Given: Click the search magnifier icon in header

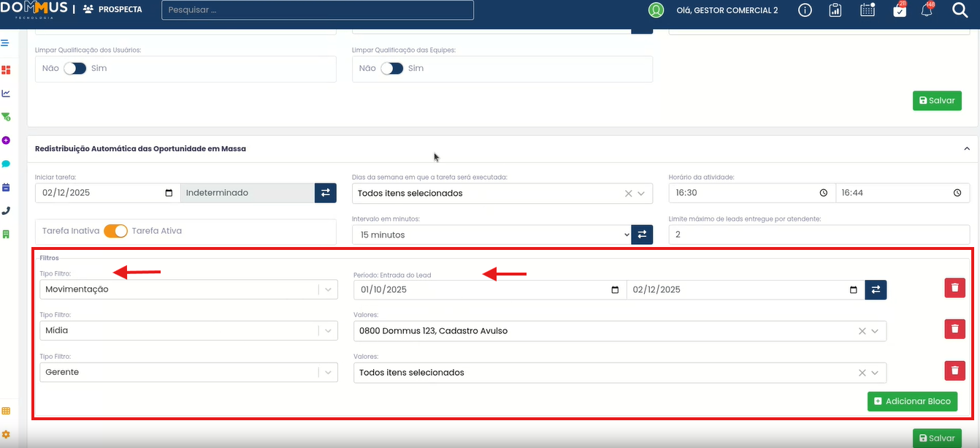Looking at the screenshot, I should pyautogui.click(x=960, y=10).
